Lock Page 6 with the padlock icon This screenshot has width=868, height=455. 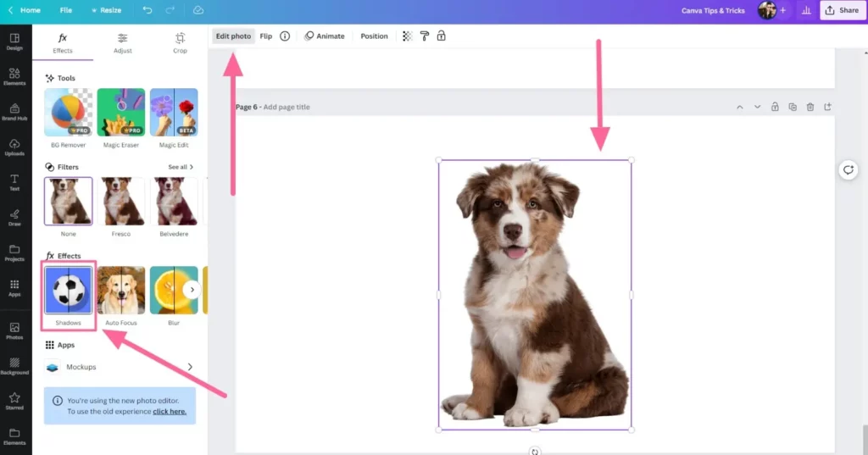775,107
